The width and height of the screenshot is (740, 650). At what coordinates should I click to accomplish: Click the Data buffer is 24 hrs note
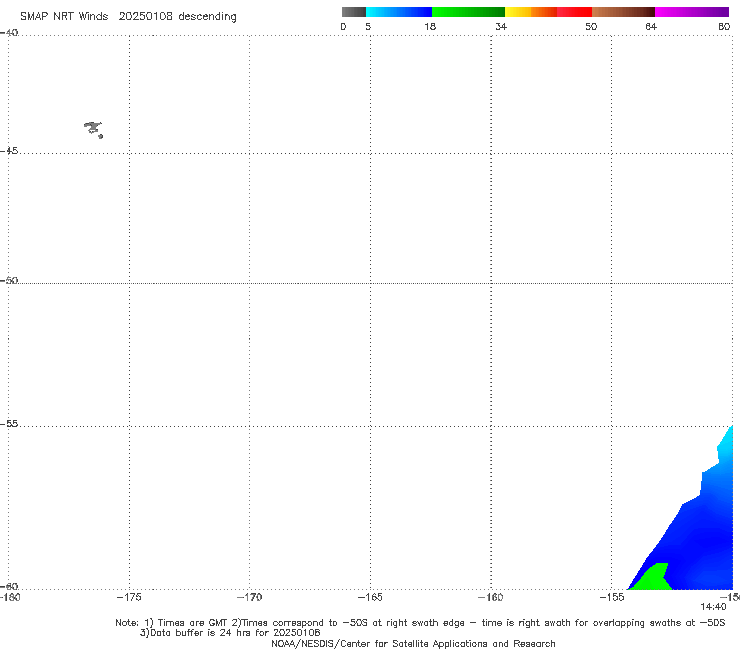[x=230, y=633]
